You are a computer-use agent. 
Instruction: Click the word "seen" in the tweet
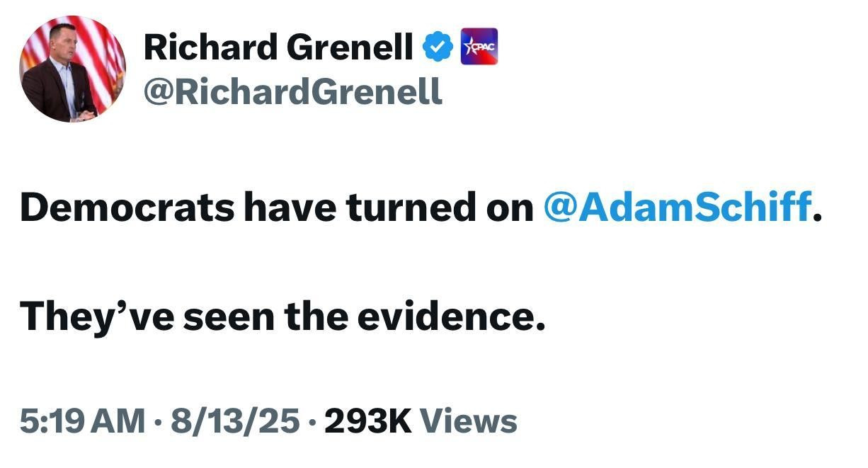pyautogui.click(x=229, y=316)
